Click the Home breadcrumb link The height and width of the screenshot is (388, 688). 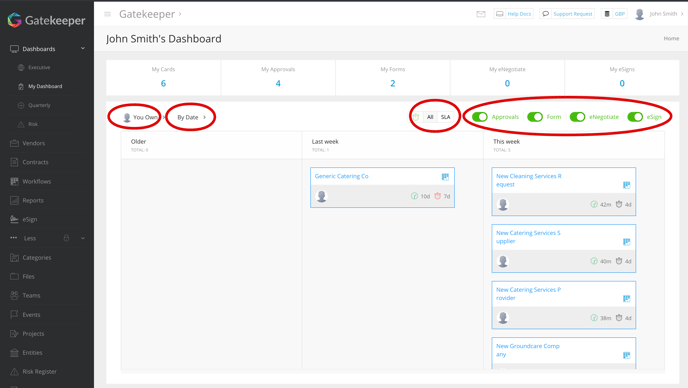(x=671, y=39)
